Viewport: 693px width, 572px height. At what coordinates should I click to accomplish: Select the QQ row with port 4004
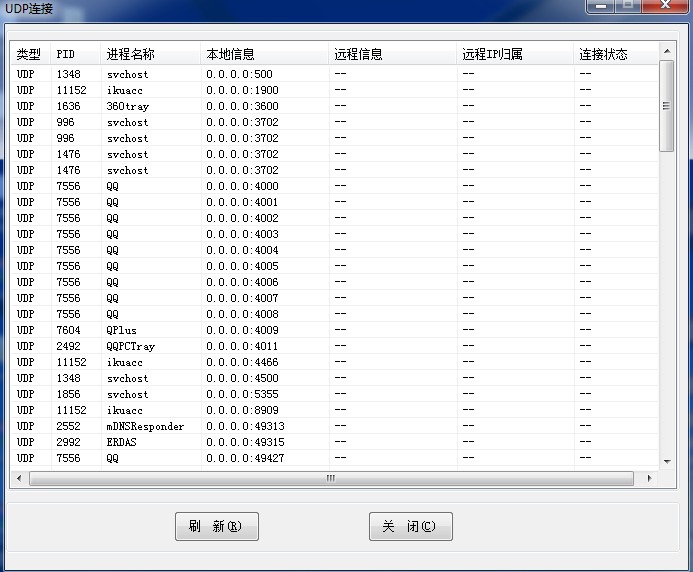coord(335,250)
